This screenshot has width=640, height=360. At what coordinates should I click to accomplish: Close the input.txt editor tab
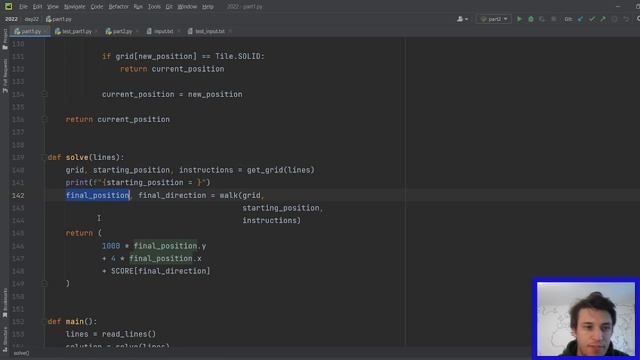pos(178,31)
